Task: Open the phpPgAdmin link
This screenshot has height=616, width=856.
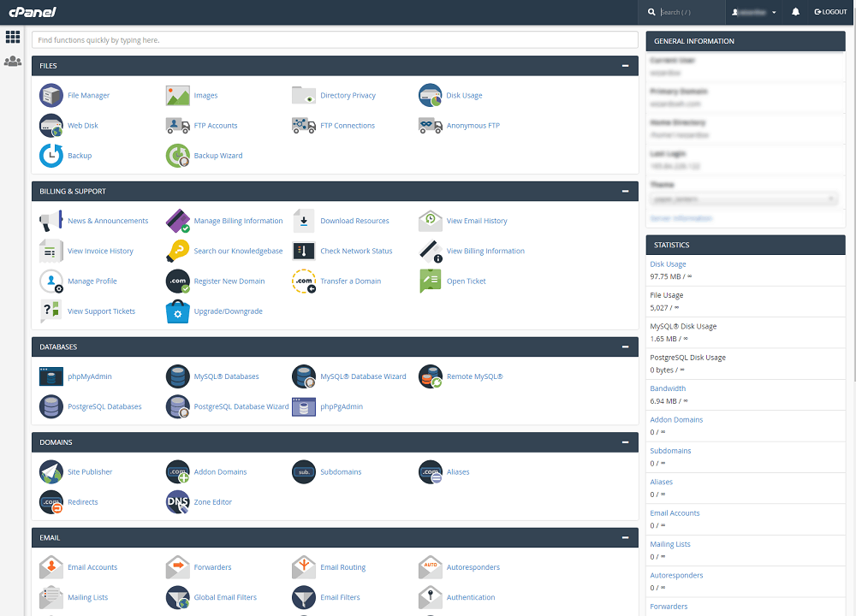Action: coord(342,406)
